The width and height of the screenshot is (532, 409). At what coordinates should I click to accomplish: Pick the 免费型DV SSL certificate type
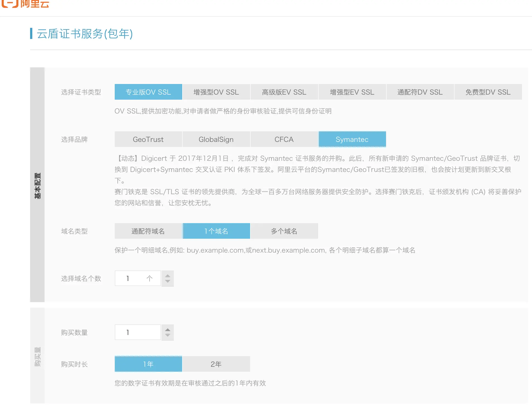488,92
